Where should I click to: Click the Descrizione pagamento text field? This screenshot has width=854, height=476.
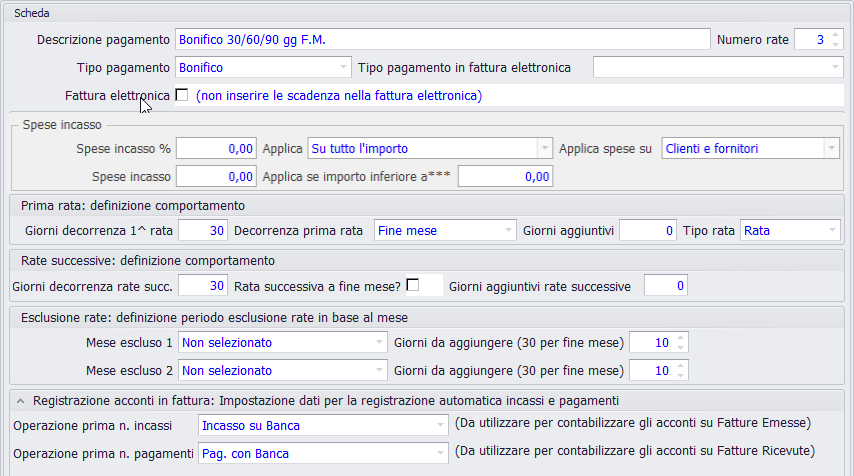click(x=442, y=40)
